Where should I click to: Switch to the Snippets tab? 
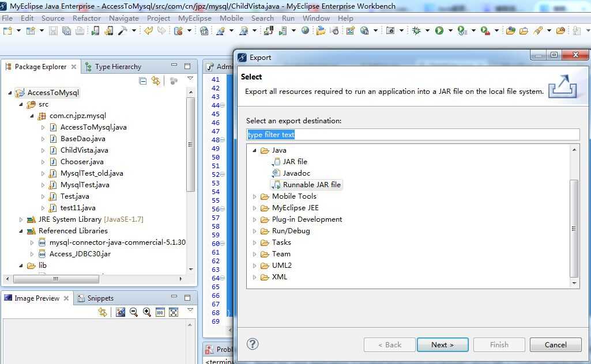coord(96,298)
